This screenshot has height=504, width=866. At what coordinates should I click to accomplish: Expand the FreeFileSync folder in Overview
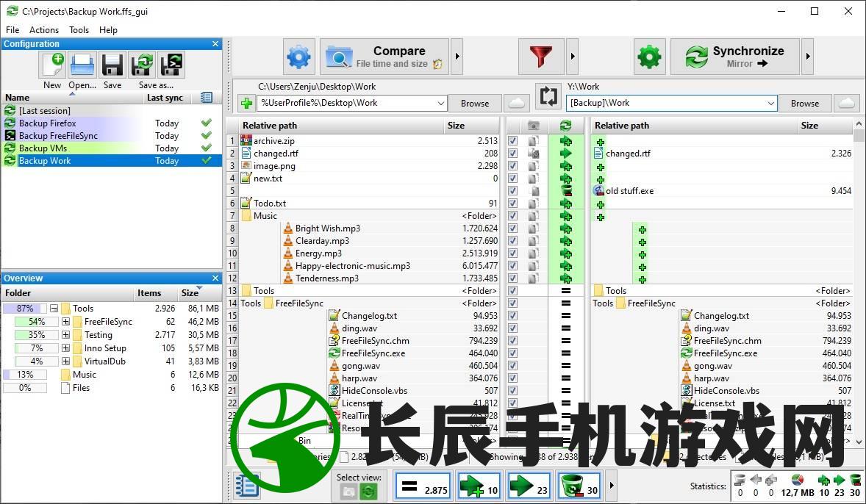(x=65, y=322)
